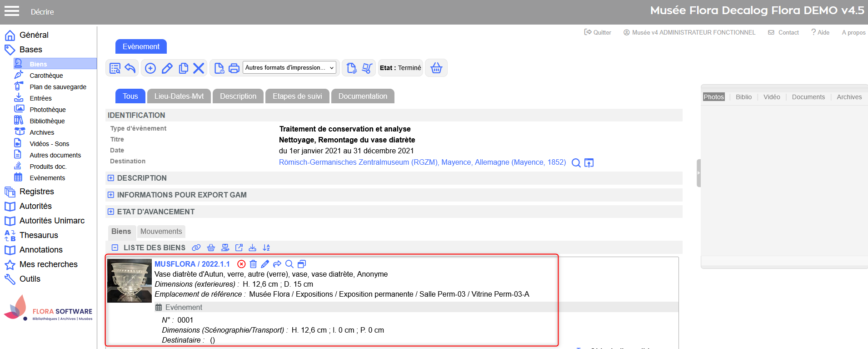Click the trash icon beside MUSFLORA / 2022.1.1
Image resolution: width=868 pixels, height=349 pixels.
pos(253,264)
